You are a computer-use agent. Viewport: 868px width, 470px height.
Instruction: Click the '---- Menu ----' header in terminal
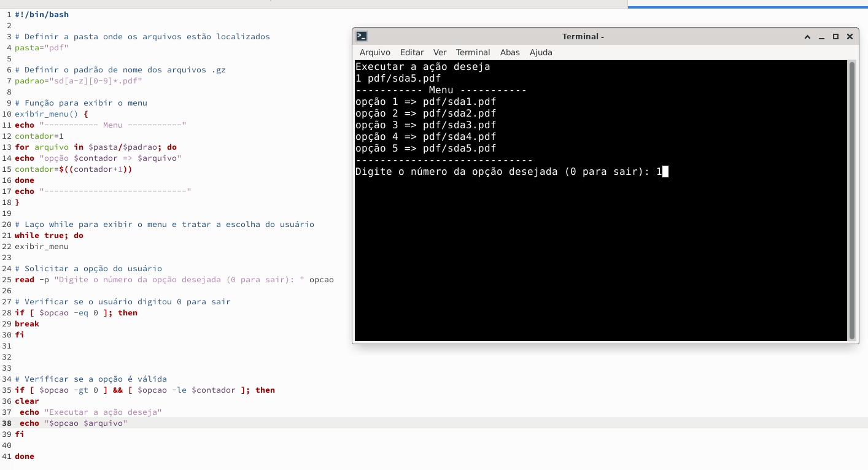tap(441, 90)
